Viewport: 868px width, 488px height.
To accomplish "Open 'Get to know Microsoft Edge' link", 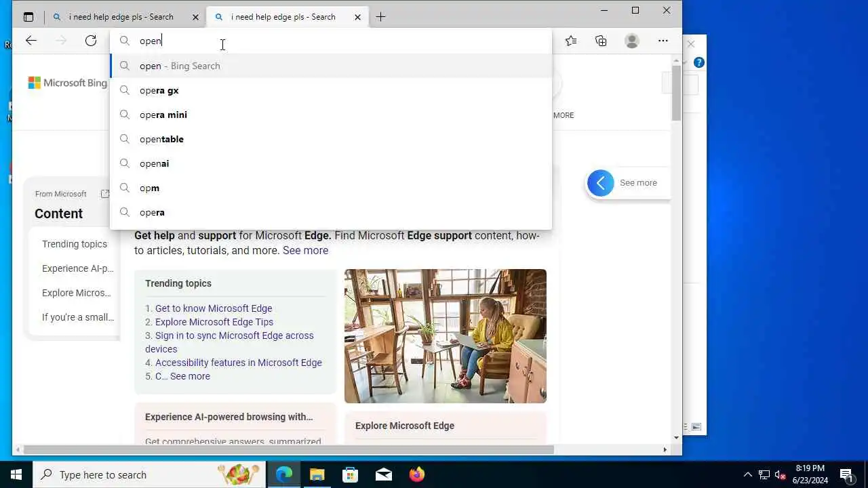I will click(214, 308).
